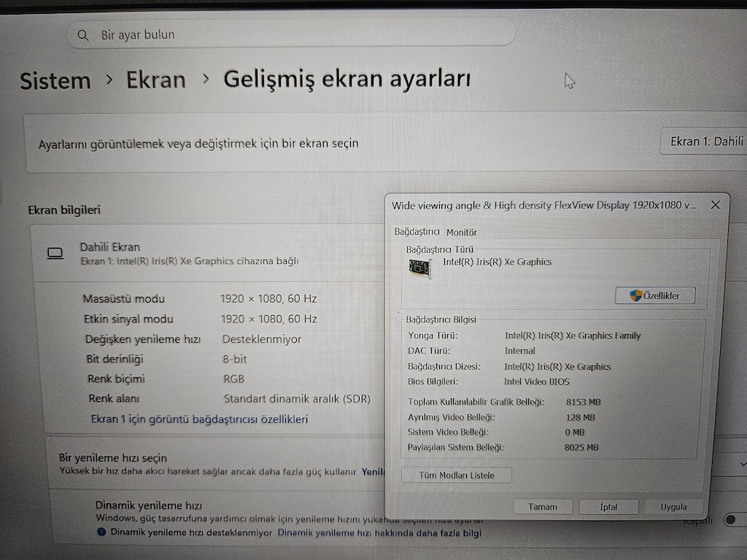Click the '8-bit' bit depth value
Viewport: 747px width, 560px height.
click(x=235, y=359)
